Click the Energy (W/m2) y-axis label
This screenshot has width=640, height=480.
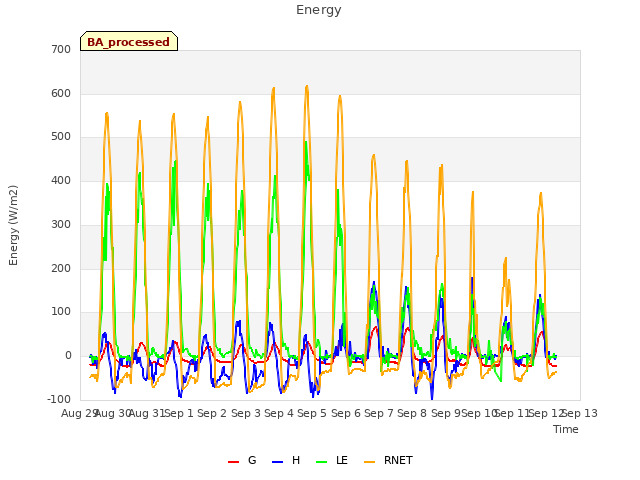tap(13, 225)
